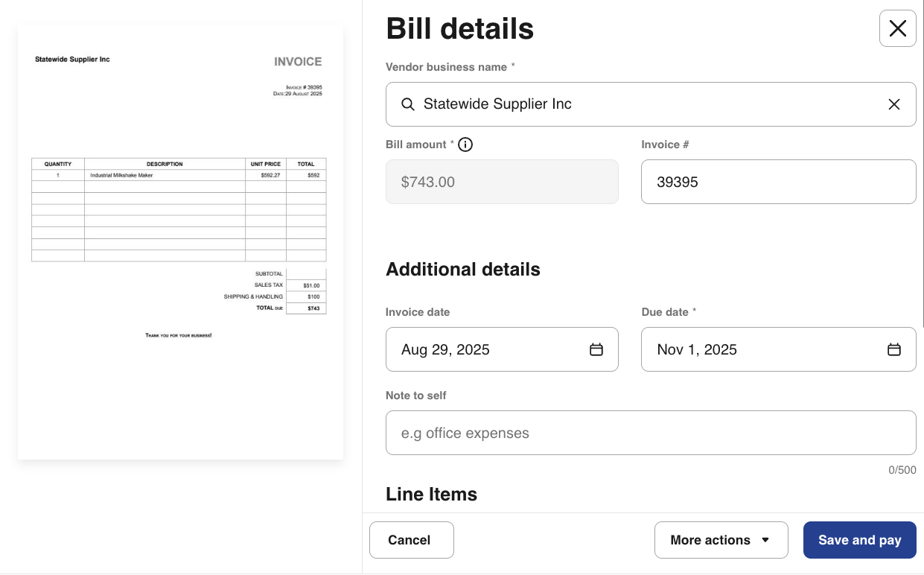The width and height of the screenshot is (924, 575).
Task: Open the Invoice date calendar icon
Action: click(x=596, y=349)
